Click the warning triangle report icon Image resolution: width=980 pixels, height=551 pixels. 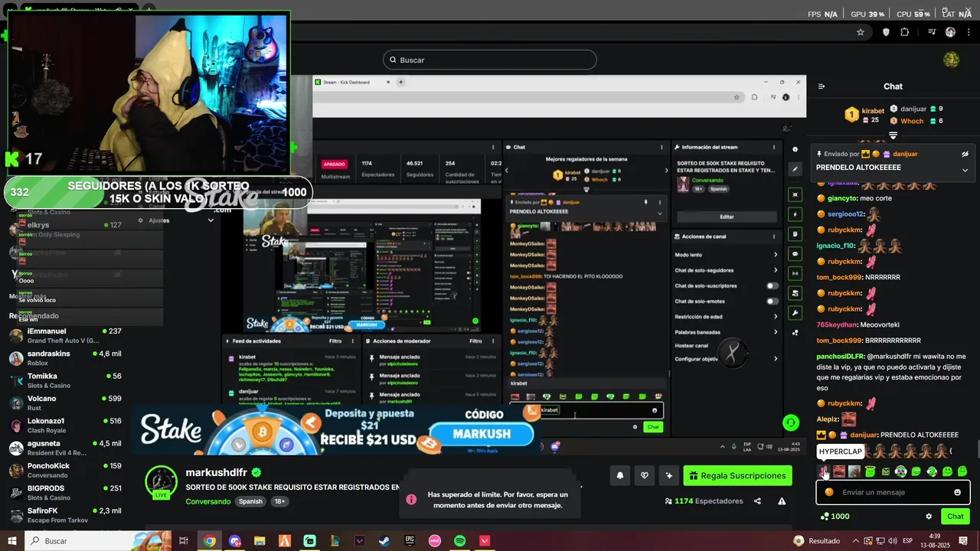pos(782,501)
